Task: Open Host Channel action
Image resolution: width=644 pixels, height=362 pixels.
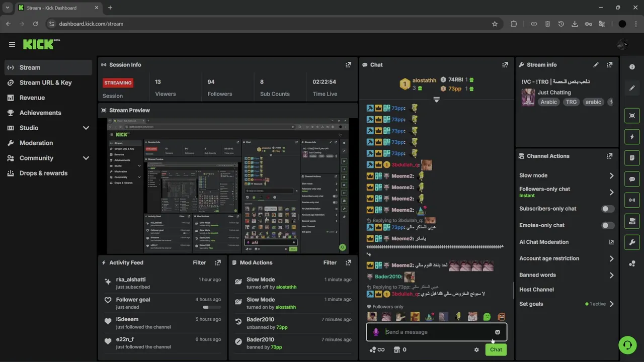Action: pyautogui.click(x=536, y=290)
